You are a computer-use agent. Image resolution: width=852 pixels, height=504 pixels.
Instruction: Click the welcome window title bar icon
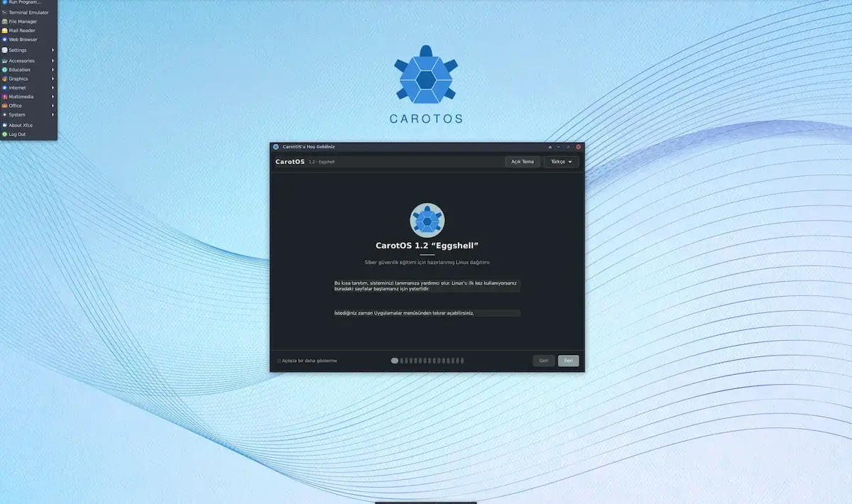(x=276, y=147)
